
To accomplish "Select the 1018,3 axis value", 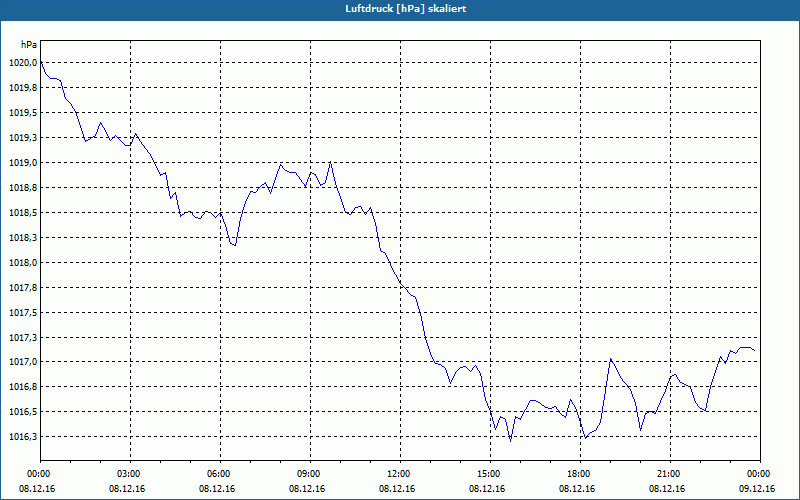I will point(23,238).
